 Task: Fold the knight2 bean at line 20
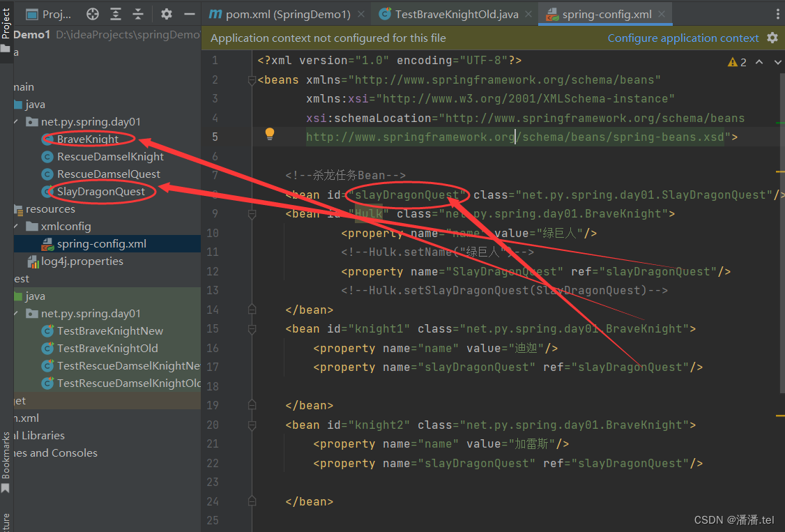point(252,425)
